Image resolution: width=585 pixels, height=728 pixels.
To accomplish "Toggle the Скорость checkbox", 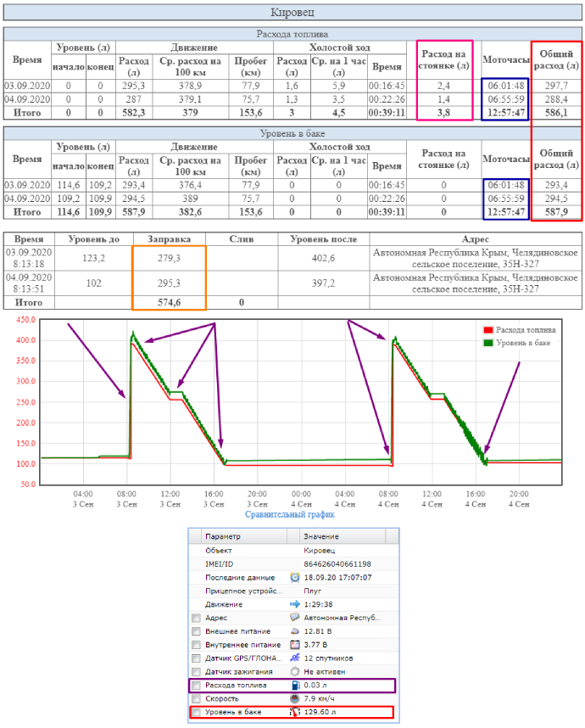I will 196,699.
